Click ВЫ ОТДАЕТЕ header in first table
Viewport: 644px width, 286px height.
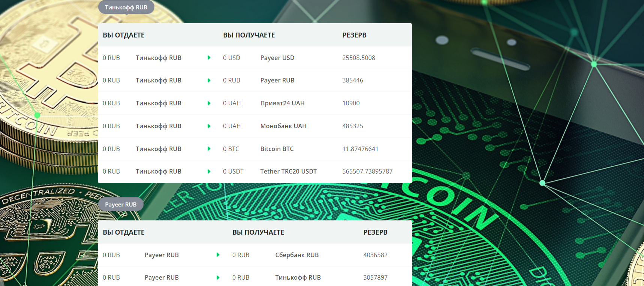tap(124, 35)
